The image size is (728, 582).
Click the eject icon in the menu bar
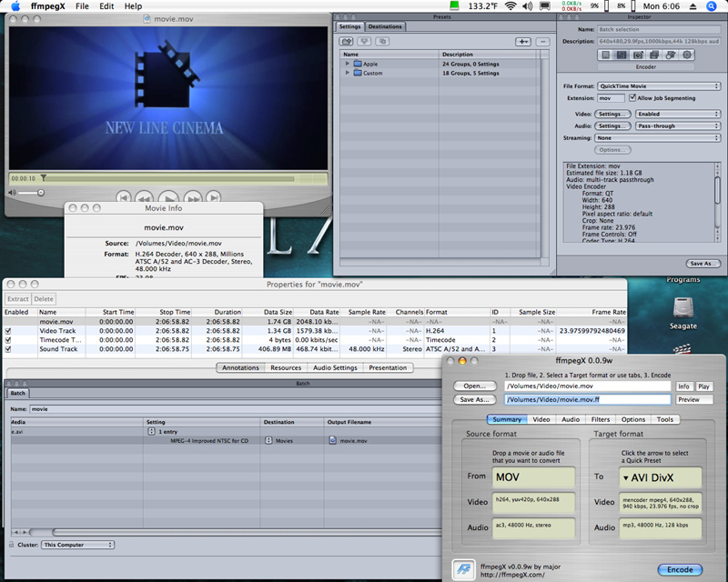click(x=693, y=6)
